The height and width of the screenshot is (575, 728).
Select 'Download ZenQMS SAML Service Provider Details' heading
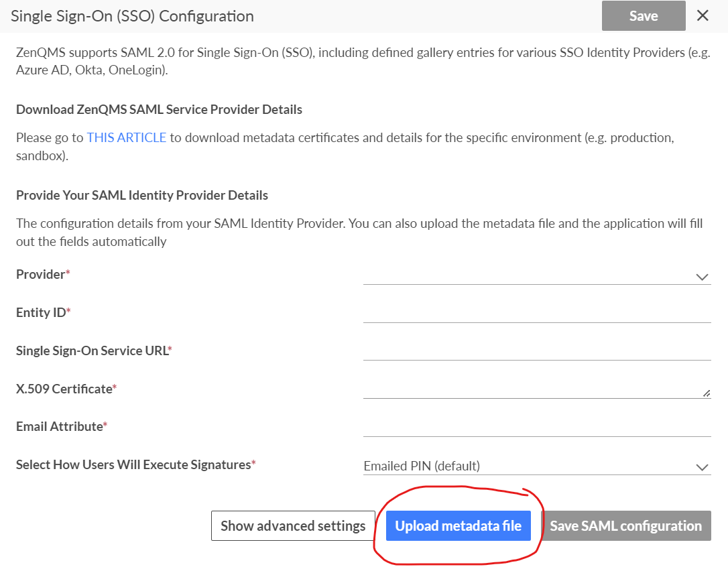[x=160, y=109]
